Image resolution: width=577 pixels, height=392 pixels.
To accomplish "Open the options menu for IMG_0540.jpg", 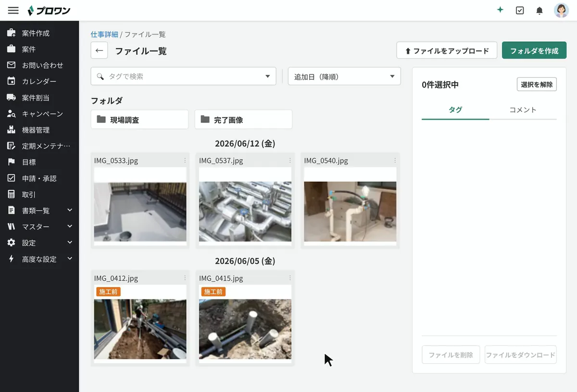I will [395, 160].
